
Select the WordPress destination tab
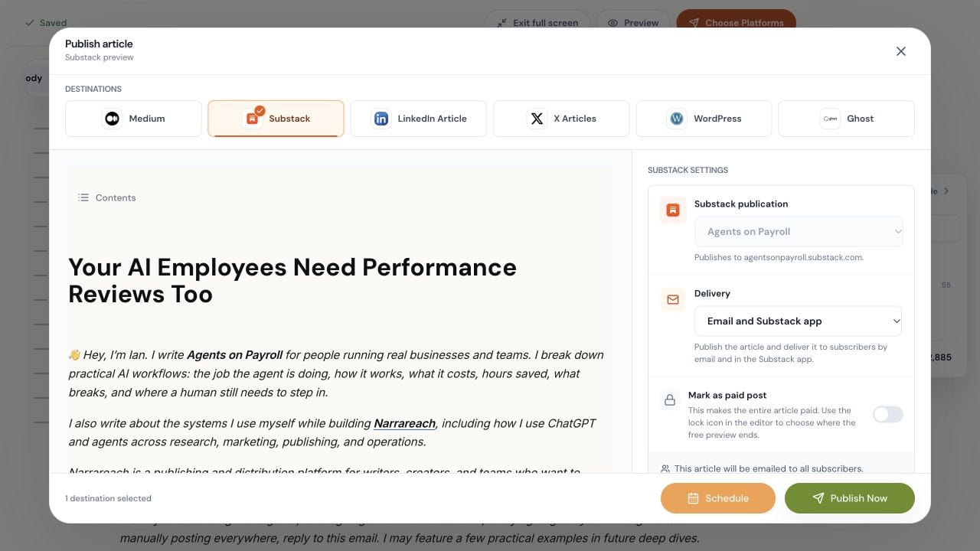pyautogui.click(x=704, y=119)
